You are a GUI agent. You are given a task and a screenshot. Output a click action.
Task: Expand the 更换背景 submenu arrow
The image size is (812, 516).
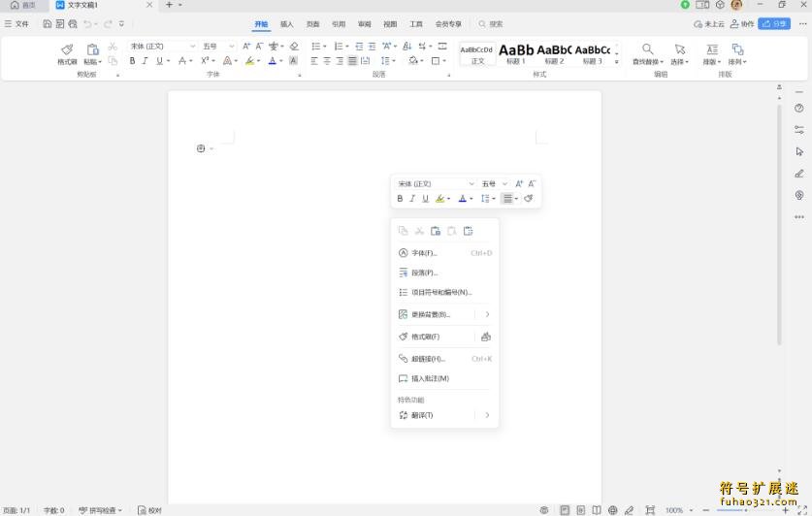(x=487, y=314)
